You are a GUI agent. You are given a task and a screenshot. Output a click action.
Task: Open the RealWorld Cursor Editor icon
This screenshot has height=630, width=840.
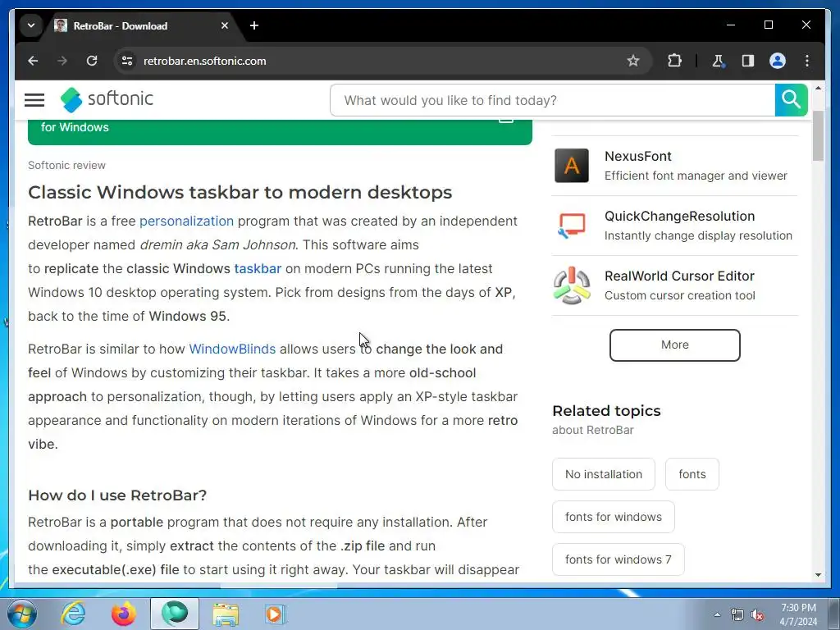pos(572,285)
